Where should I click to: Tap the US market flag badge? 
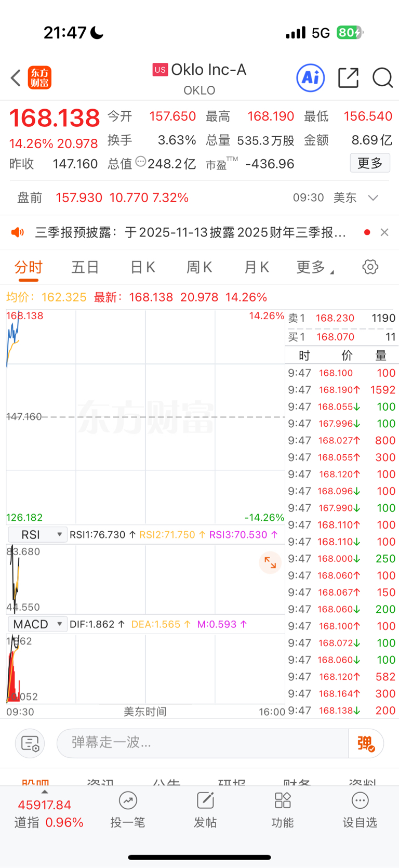tap(160, 70)
